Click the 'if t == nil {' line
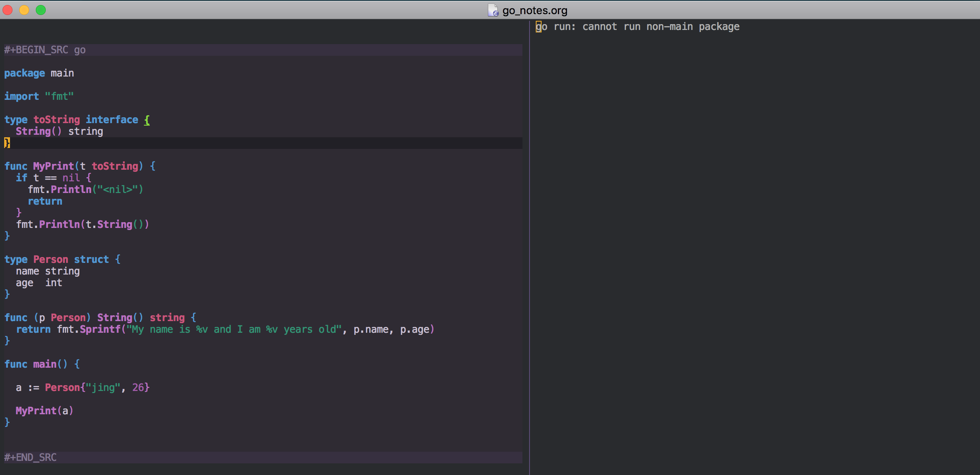This screenshot has height=475, width=980. tap(54, 178)
